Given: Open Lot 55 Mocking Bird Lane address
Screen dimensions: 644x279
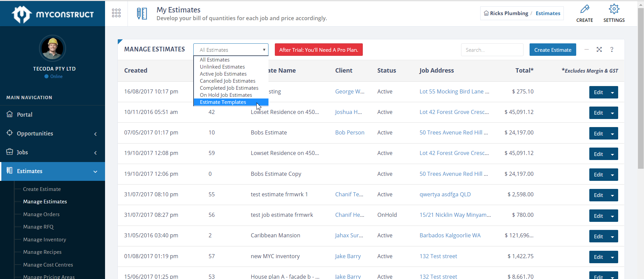Looking at the screenshot, I should click(x=454, y=91).
